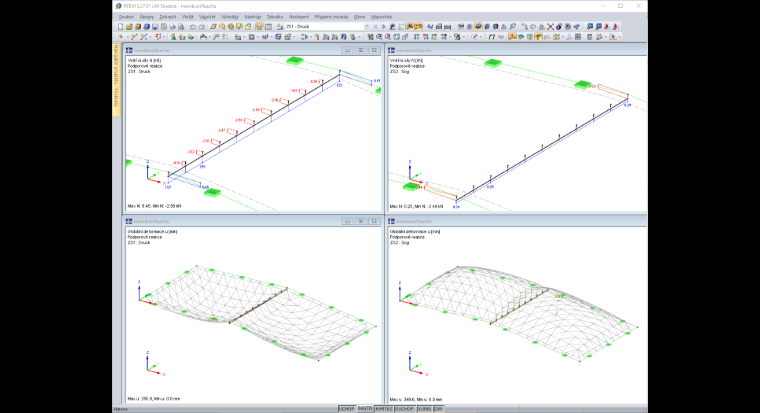The width and height of the screenshot is (760, 413).
Task: Toggle the tables panel icon
Action: click(268, 27)
